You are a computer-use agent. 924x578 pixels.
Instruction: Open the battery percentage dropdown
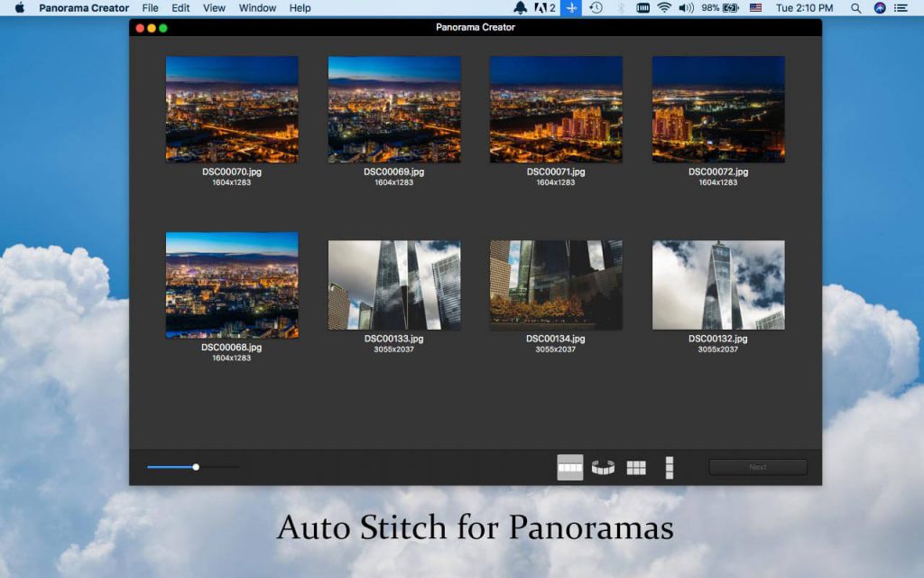(x=720, y=8)
